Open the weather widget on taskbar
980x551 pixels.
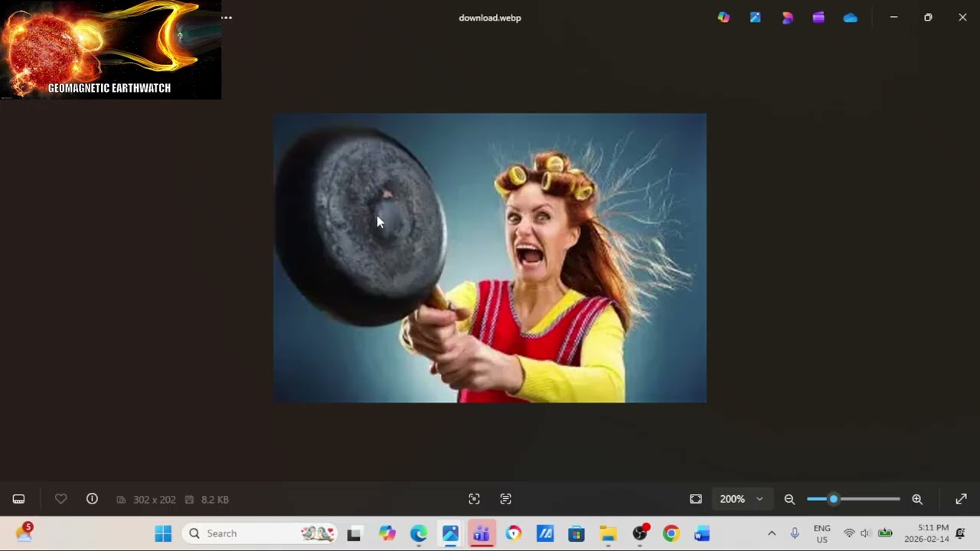[x=24, y=533]
